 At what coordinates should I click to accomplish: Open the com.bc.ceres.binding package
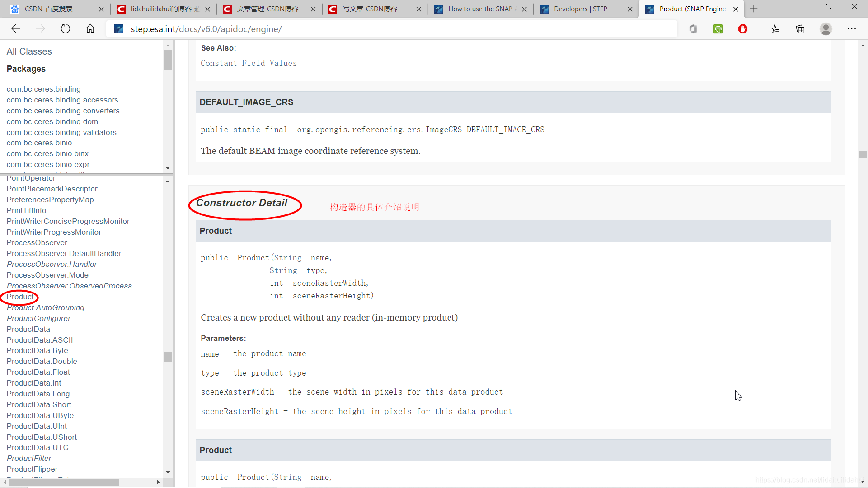click(43, 89)
